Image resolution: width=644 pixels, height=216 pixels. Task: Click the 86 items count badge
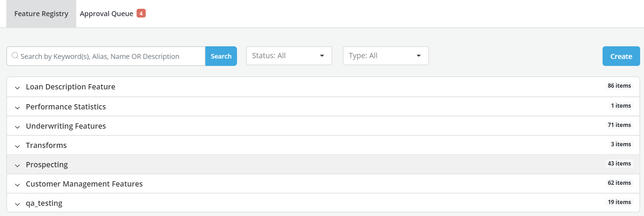coord(619,86)
